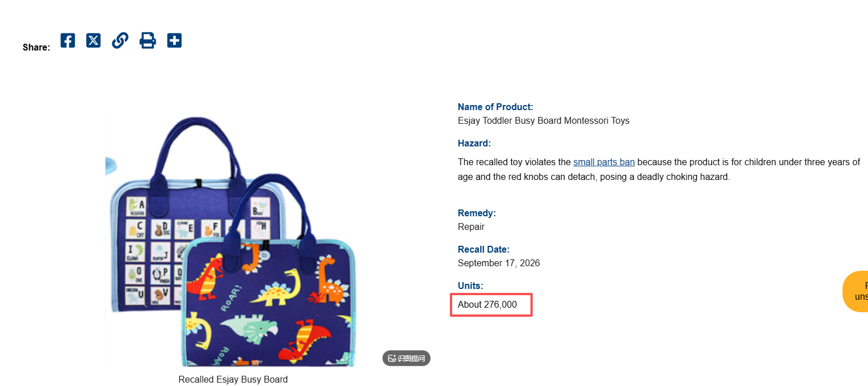868x386 pixels.
Task: Open more sharing options plus icon
Action: pyautogui.click(x=174, y=41)
